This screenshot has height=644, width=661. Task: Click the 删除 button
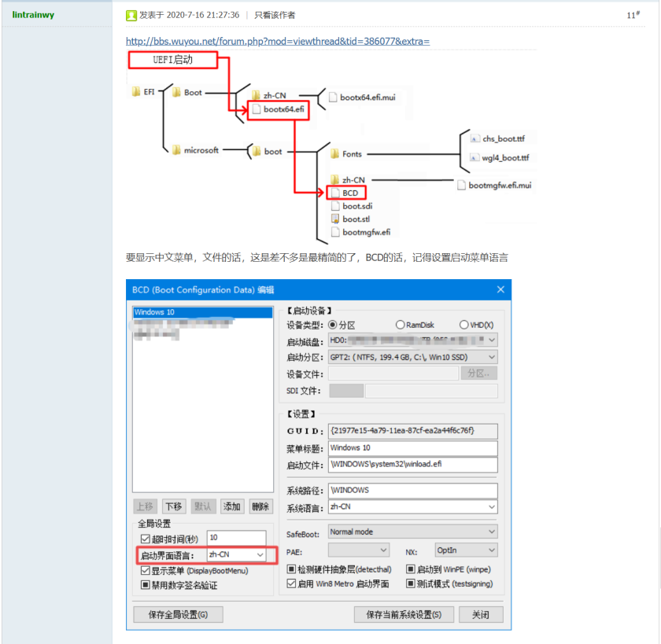click(x=260, y=506)
